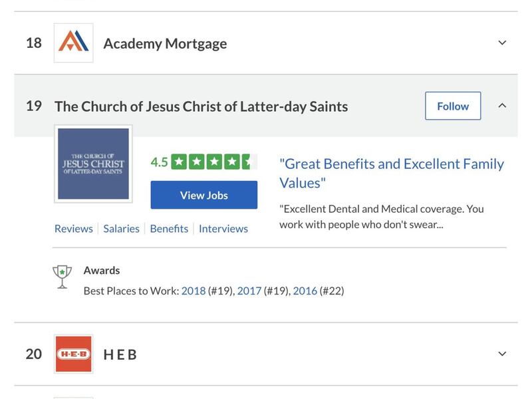This screenshot has width=532, height=399.
Task: Click the first star in the rating row
Action: point(178,160)
